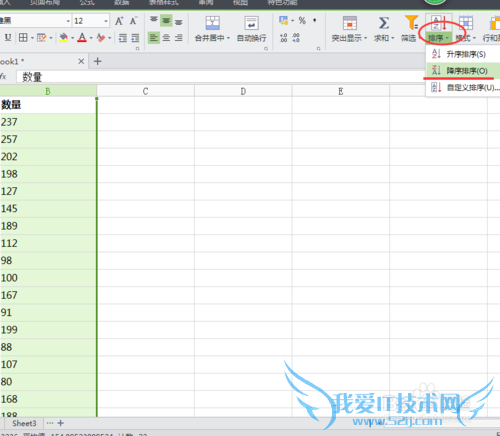Apply thousands separator comma style

[314, 21]
